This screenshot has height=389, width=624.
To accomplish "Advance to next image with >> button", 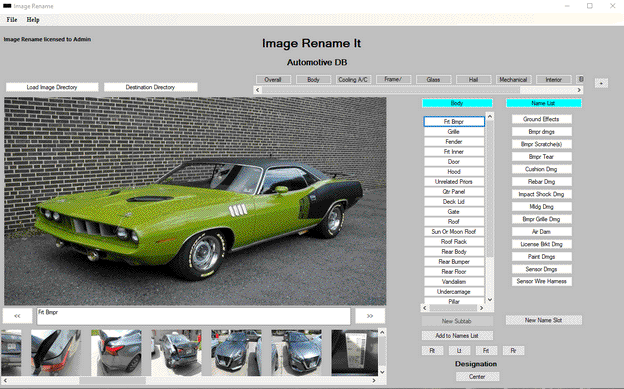I will [x=370, y=316].
